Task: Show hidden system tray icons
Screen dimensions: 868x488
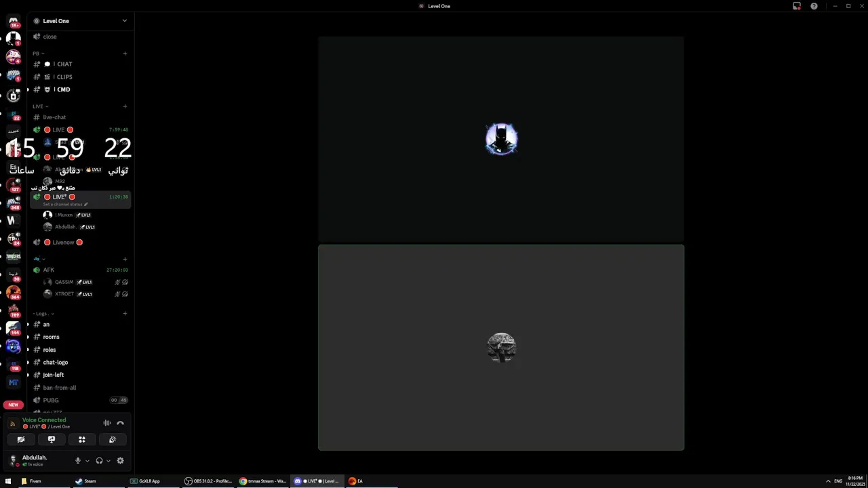Action: [828, 481]
